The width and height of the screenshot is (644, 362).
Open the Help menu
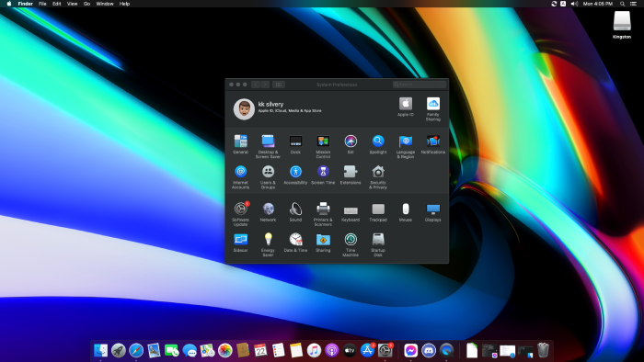click(124, 4)
